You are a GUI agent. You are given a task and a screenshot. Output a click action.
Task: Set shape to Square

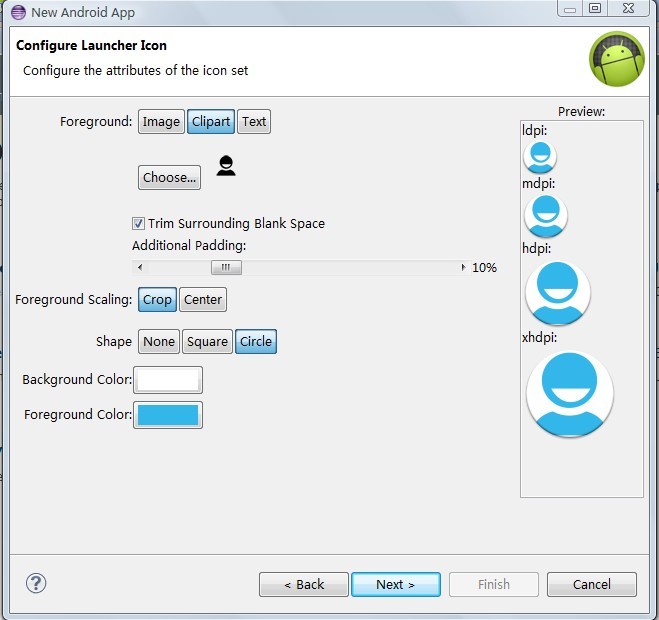click(x=207, y=341)
